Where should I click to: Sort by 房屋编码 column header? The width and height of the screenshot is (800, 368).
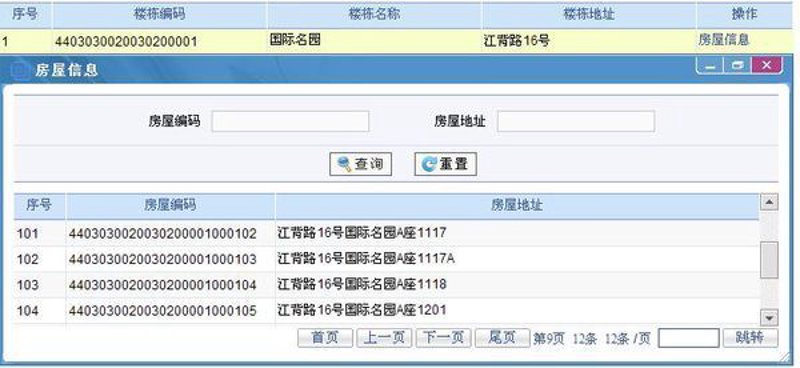[x=170, y=206]
